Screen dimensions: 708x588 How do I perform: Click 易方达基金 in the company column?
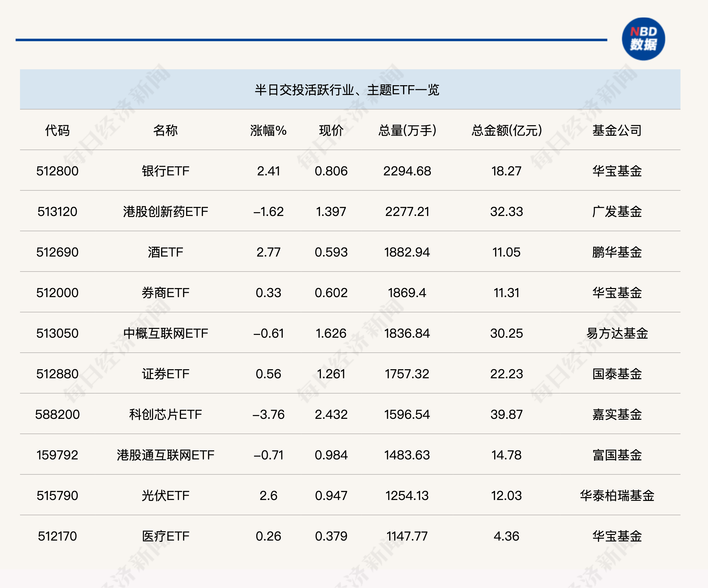[x=617, y=333]
